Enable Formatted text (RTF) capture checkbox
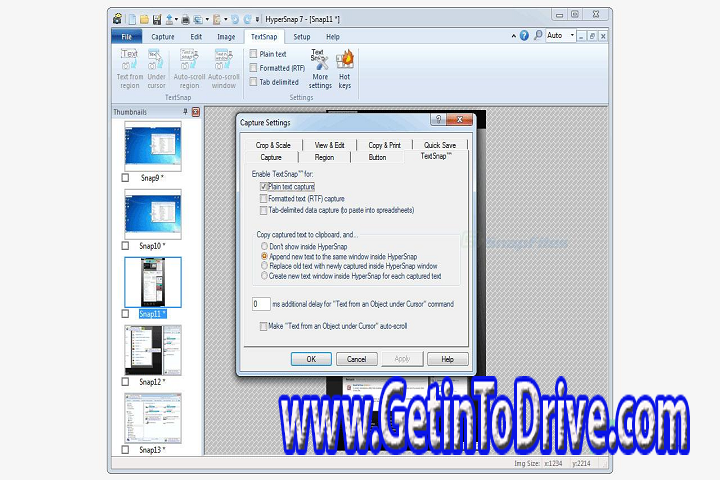Screen dimensions: 720x480 (x=264, y=198)
